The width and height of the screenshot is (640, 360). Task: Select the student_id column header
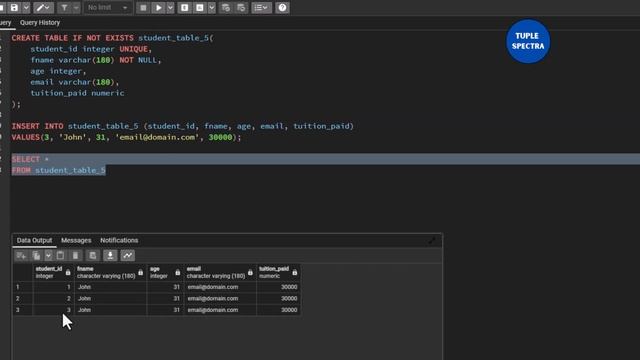[53, 272]
